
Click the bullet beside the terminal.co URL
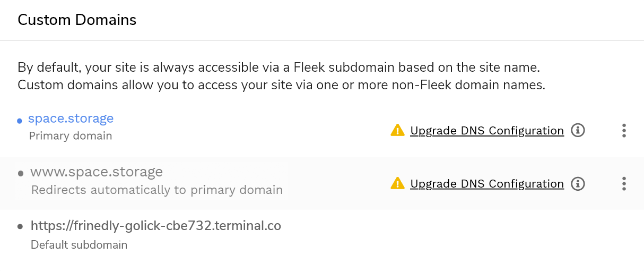pyautogui.click(x=21, y=227)
